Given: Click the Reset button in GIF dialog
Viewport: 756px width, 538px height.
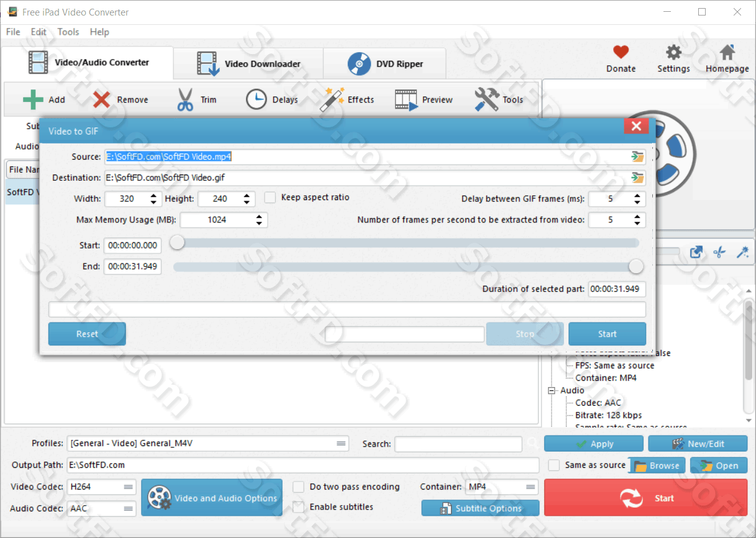Looking at the screenshot, I should [x=87, y=334].
